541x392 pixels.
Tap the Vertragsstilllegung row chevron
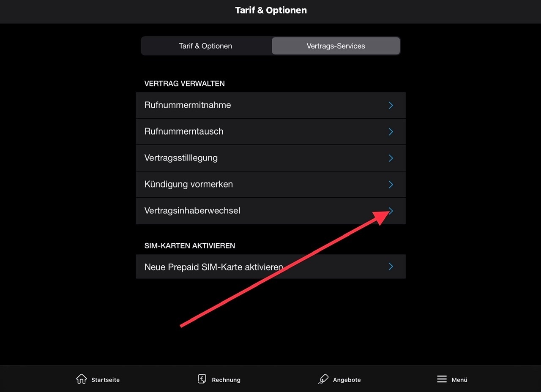point(391,158)
